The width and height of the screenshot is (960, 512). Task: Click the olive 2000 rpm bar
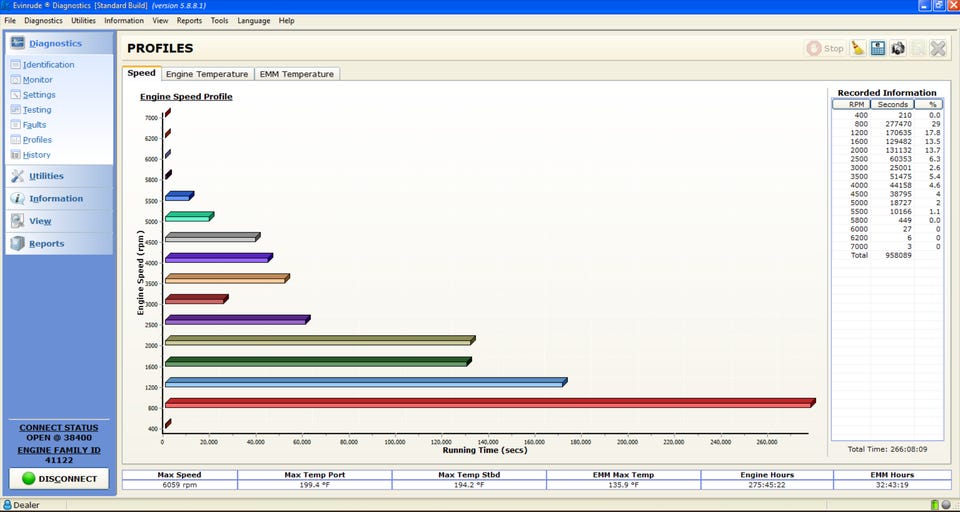[x=320, y=341]
